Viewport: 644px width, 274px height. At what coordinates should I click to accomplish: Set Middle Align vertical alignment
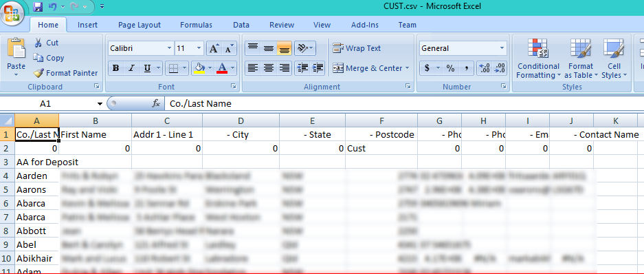point(269,49)
